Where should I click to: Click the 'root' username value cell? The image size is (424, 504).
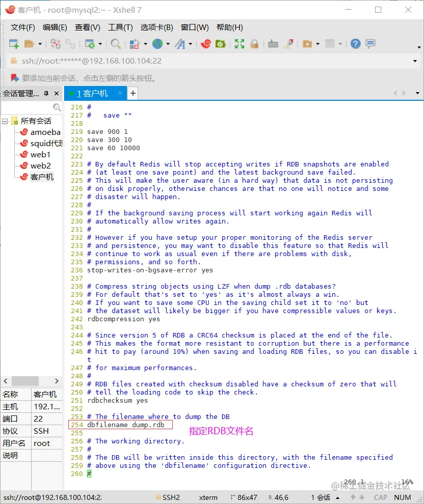click(x=47, y=443)
